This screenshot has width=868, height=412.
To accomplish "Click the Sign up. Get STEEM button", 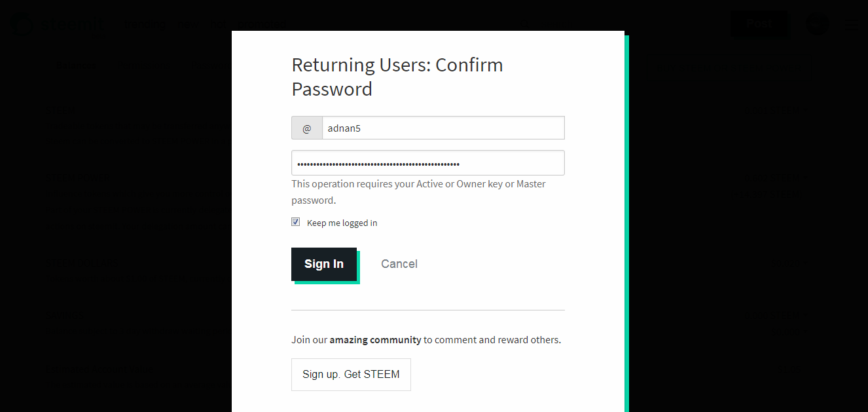I will (x=351, y=375).
